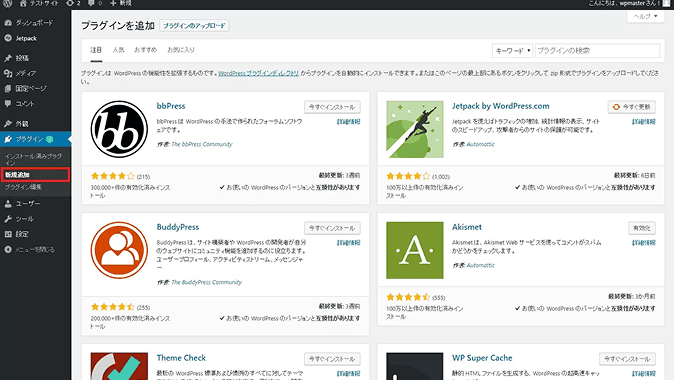The width and height of the screenshot is (674, 380).
Task: Open Automattic author link under Akismet
Action: [481, 265]
